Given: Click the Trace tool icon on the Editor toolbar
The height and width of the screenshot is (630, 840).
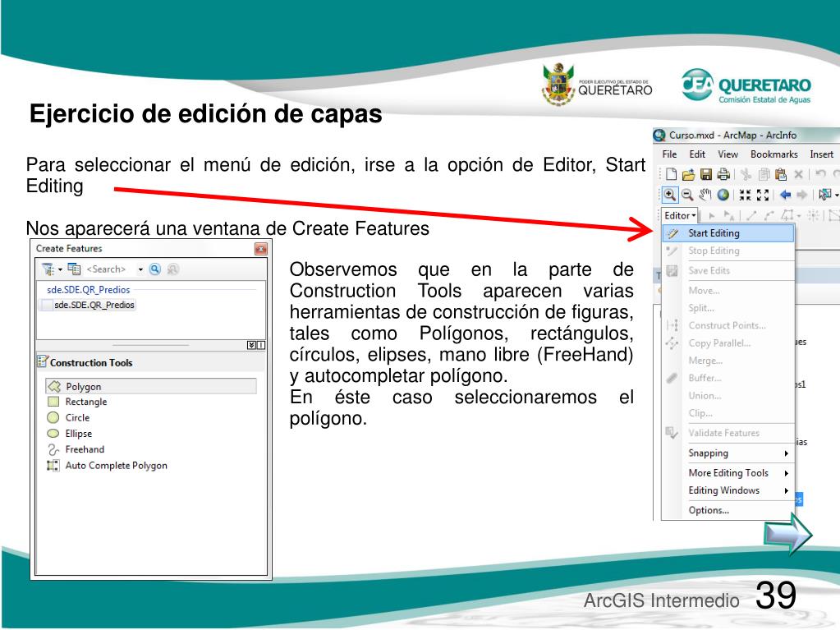Looking at the screenshot, I should pyautogui.click(x=787, y=215).
